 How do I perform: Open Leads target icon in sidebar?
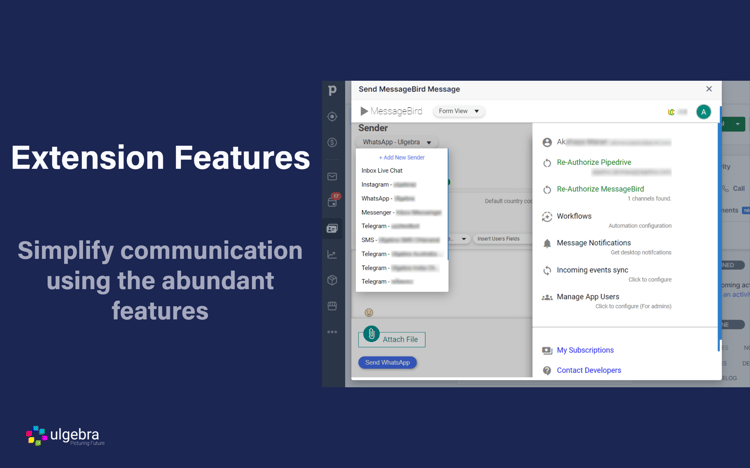tap(332, 116)
